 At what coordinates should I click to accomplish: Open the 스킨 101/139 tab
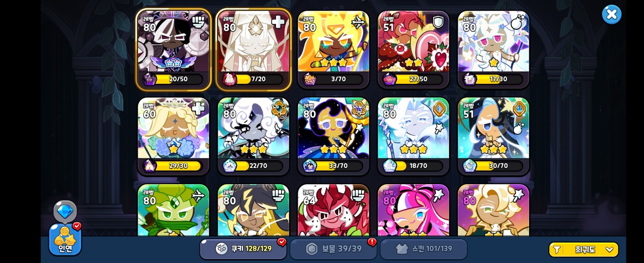(x=423, y=249)
